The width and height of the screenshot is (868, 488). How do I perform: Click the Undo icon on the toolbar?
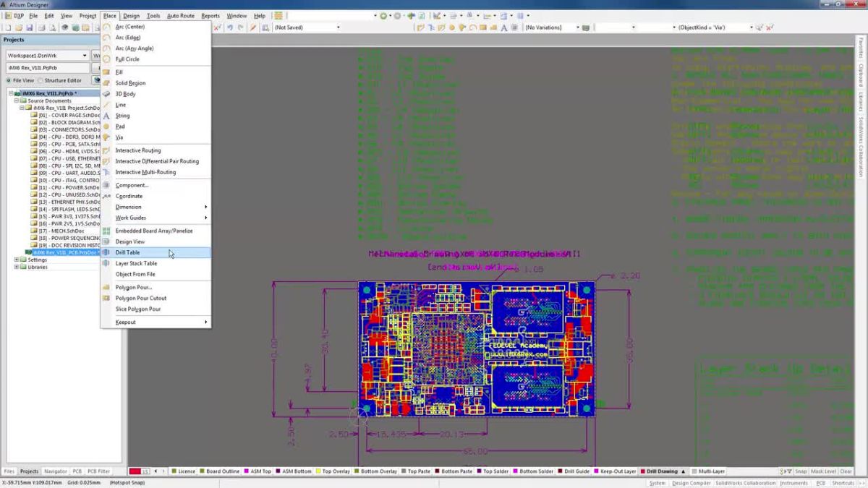[230, 27]
